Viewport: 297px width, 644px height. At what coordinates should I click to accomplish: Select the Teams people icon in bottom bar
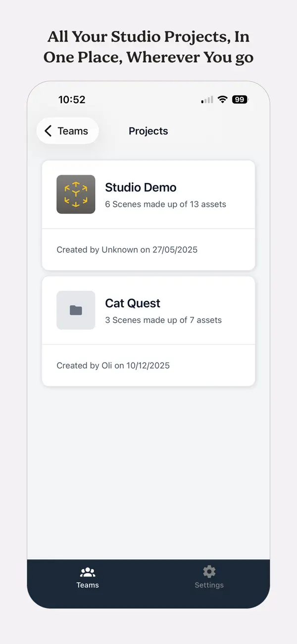coord(88,572)
